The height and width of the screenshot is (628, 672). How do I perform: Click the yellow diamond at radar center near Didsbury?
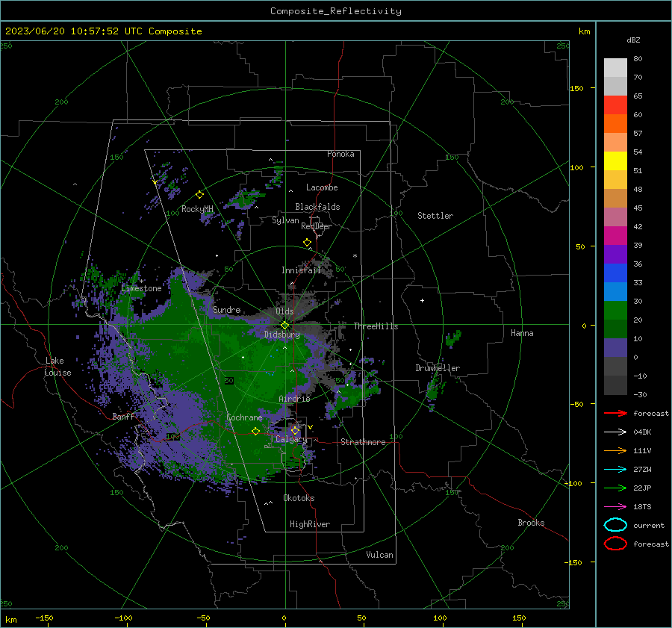pyautogui.click(x=284, y=326)
